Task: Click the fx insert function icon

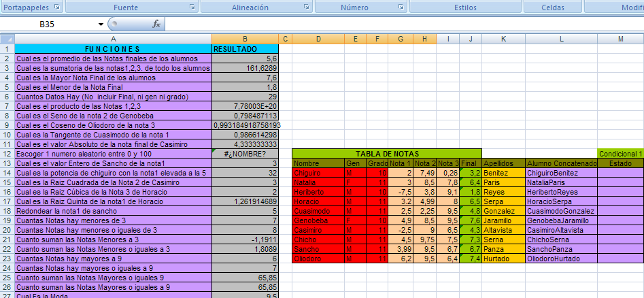Action: tap(156, 24)
